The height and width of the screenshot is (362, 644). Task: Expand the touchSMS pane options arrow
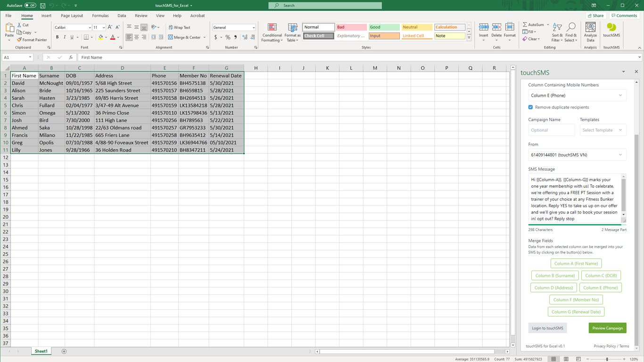(623, 72)
